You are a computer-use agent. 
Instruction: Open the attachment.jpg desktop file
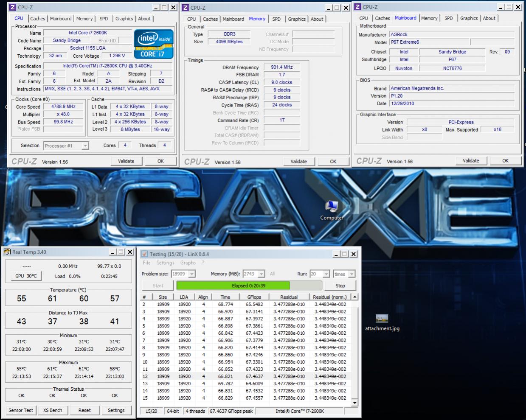point(382,319)
